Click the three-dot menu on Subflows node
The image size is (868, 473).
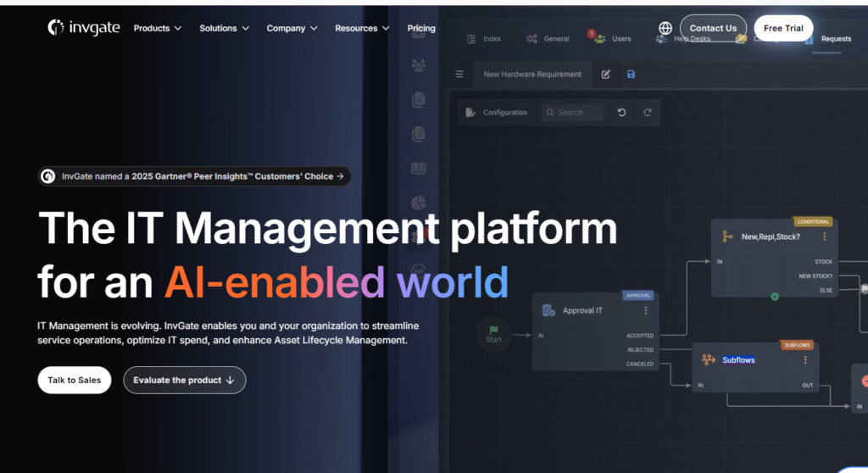805,360
